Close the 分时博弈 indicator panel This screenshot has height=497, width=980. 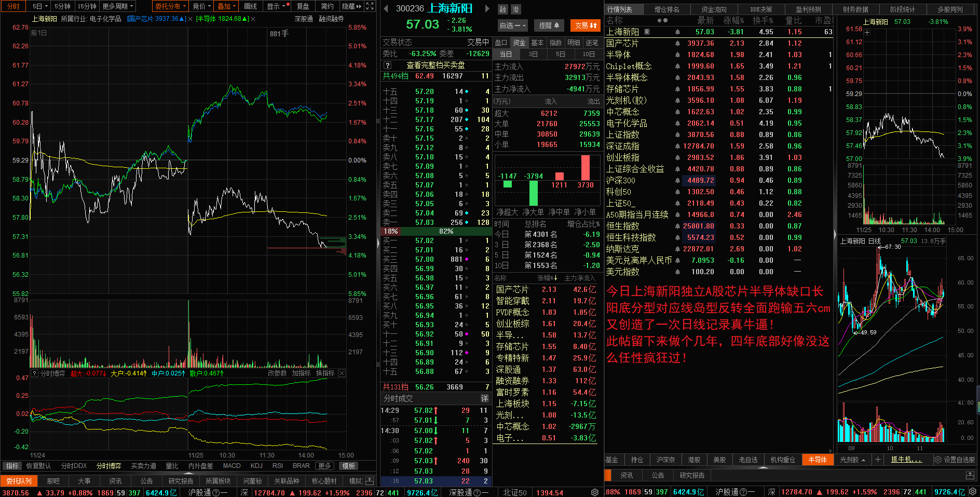342,373
